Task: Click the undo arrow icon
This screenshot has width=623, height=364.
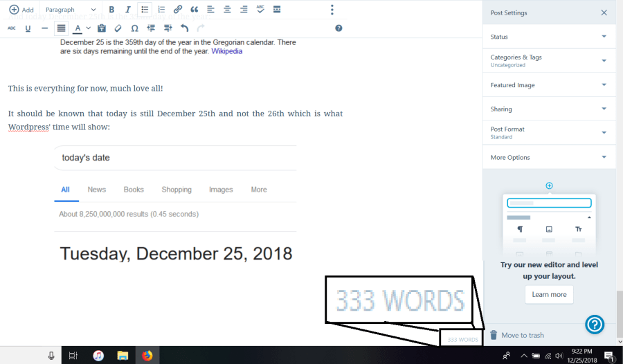Action: click(x=184, y=28)
